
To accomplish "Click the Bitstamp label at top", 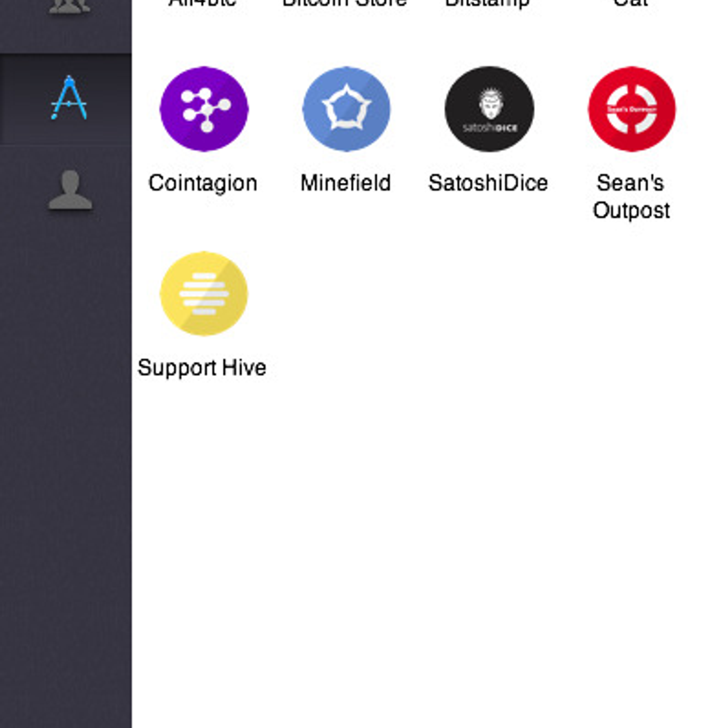I will point(487,4).
